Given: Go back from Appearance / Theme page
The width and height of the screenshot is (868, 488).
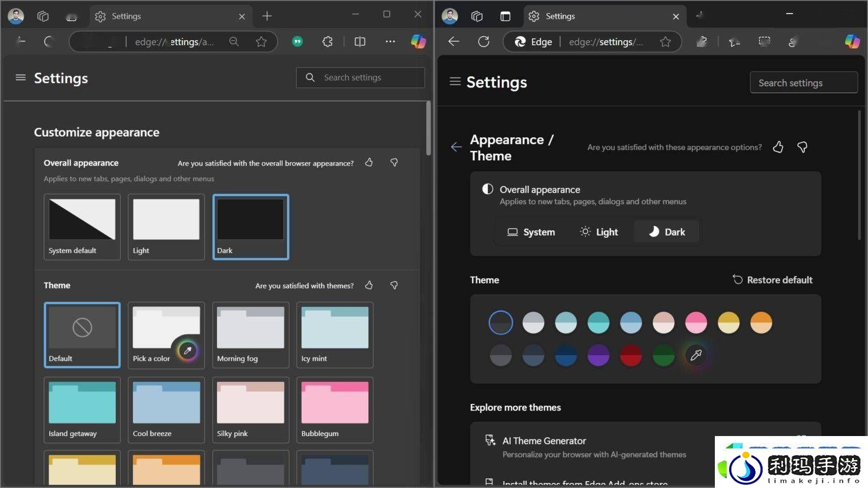Looking at the screenshot, I should 456,147.
